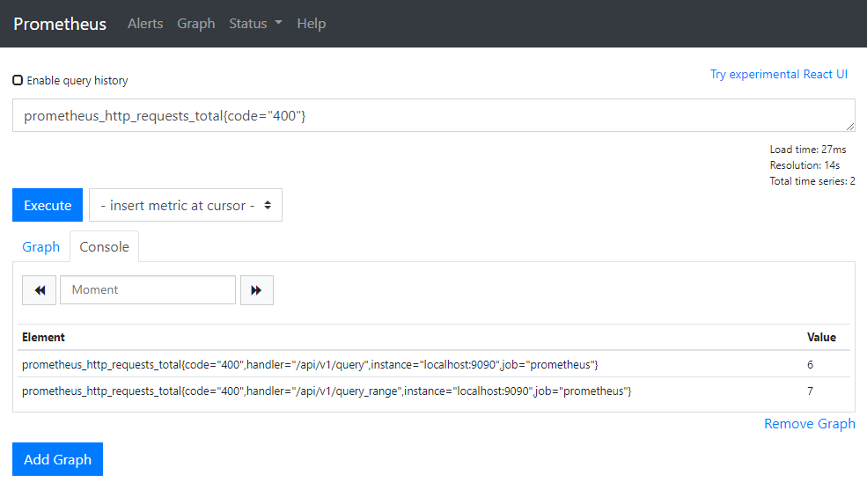Click the Prometheus brand logo text
Image resolution: width=867 pixels, height=504 pixels.
(x=60, y=24)
